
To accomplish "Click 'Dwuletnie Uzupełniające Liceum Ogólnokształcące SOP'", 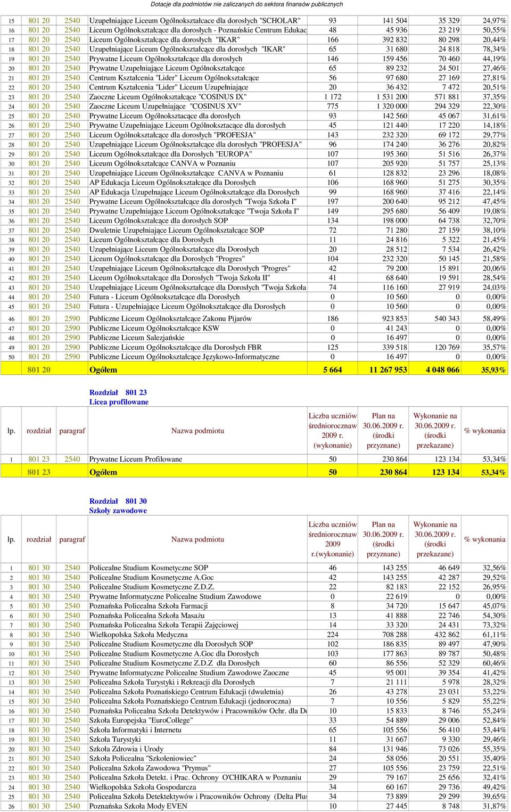I will [x=177, y=230].
